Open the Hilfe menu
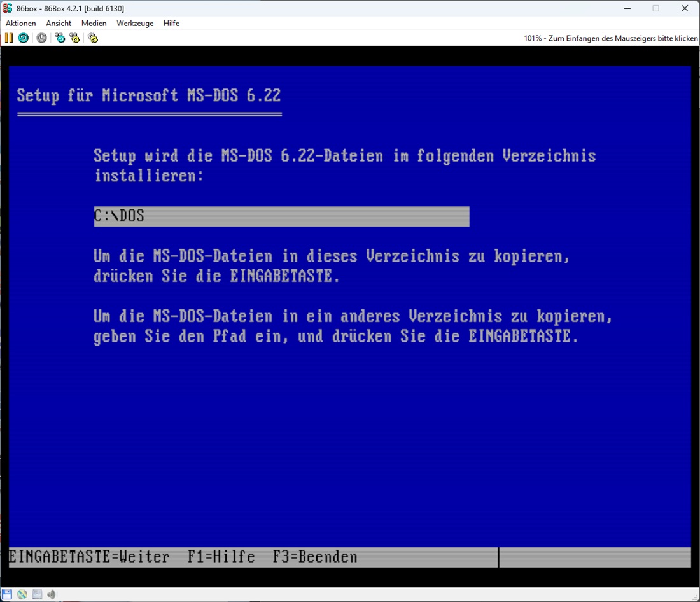This screenshot has height=602, width=700. coord(171,23)
